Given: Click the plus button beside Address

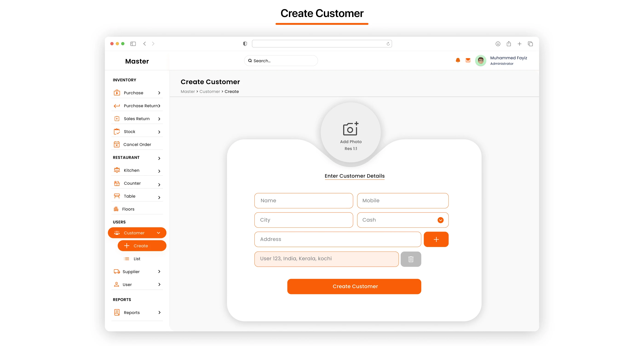Looking at the screenshot, I should point(436,239).
